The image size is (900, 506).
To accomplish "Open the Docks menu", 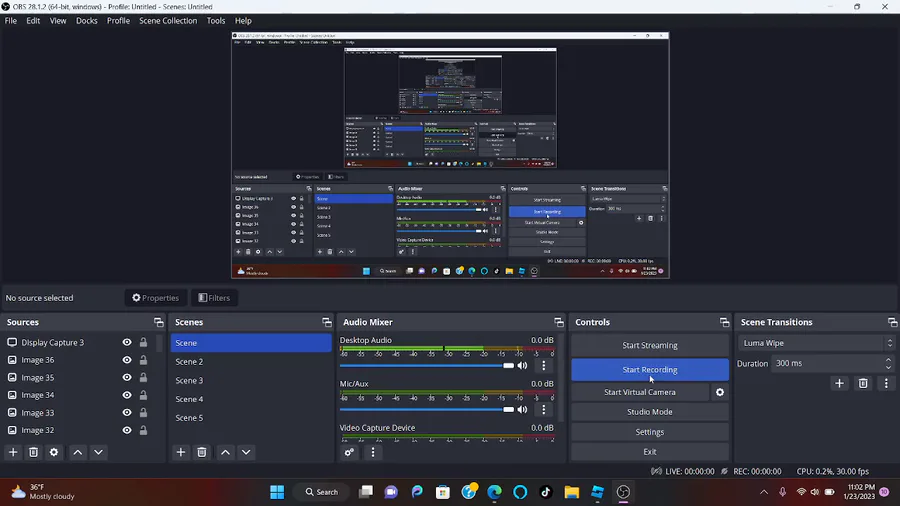I will (87, 21).
